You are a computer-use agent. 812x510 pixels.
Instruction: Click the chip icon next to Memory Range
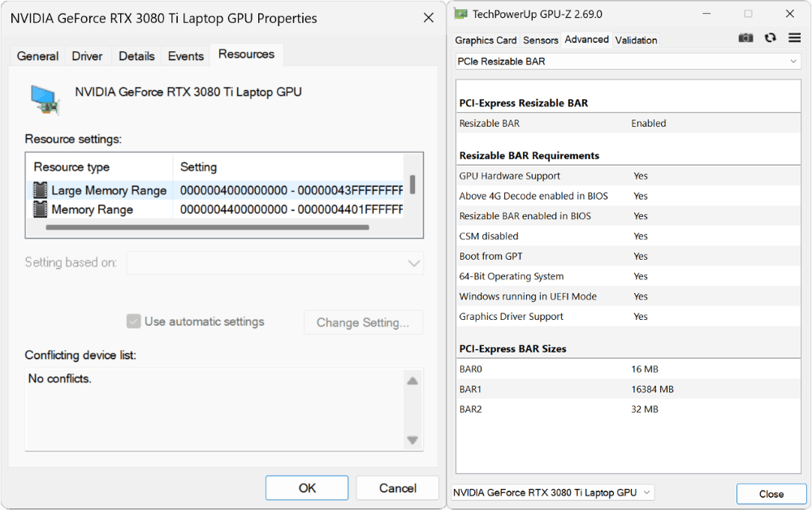(40, 210)
